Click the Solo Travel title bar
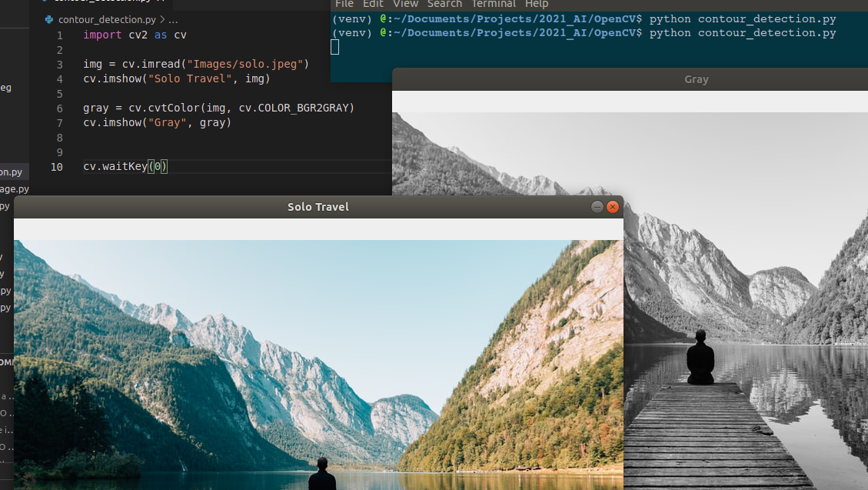This screenshot has width=868, height=490. pyautogui.click(x=318, y=206)
